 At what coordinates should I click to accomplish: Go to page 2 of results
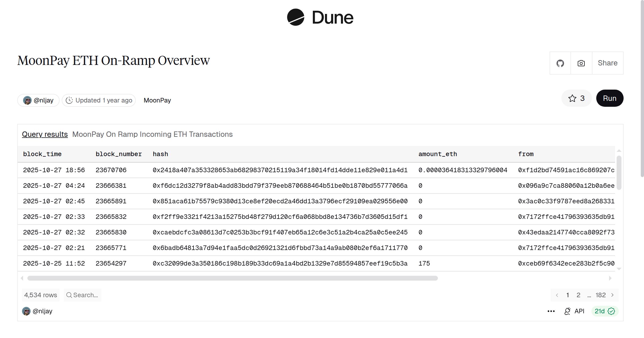point(578,295)
